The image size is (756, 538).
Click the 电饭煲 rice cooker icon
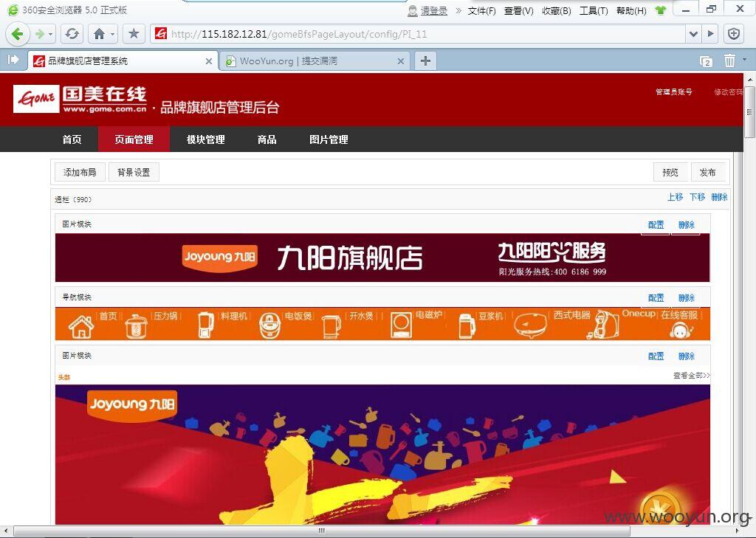269,325
